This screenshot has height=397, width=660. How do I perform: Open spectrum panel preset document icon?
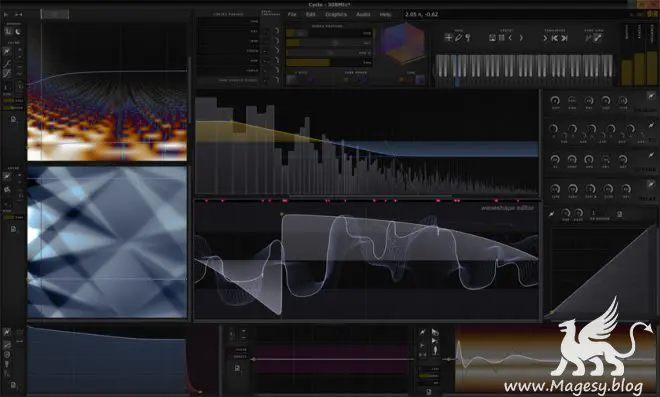click(13, 120)
